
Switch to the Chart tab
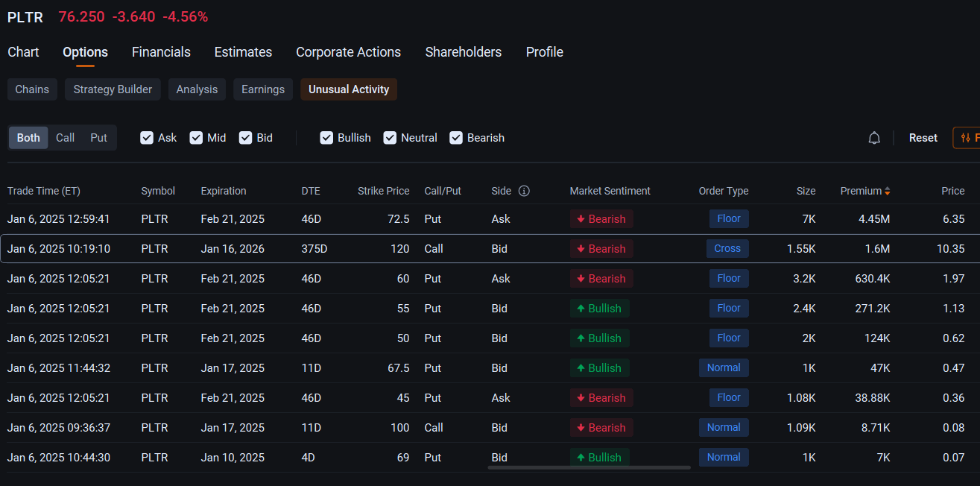(x=23, y=52)
